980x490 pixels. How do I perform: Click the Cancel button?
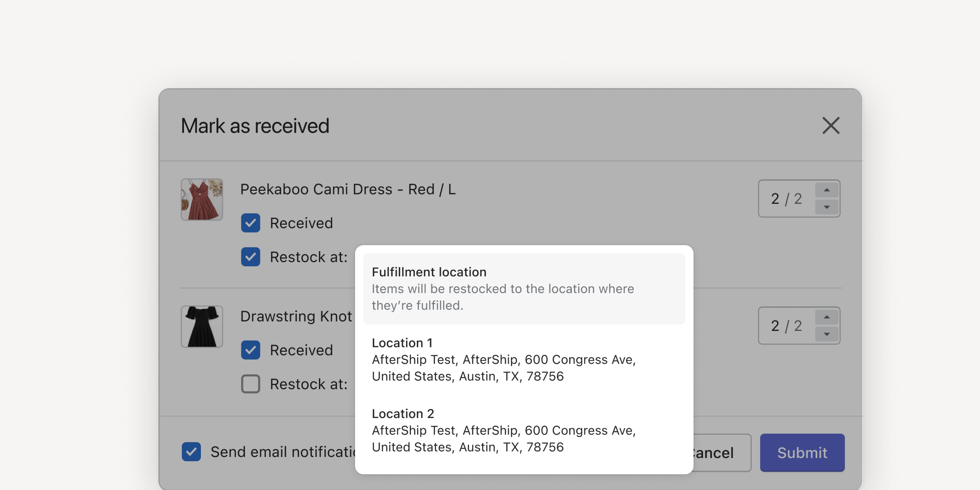pos(722,453)
